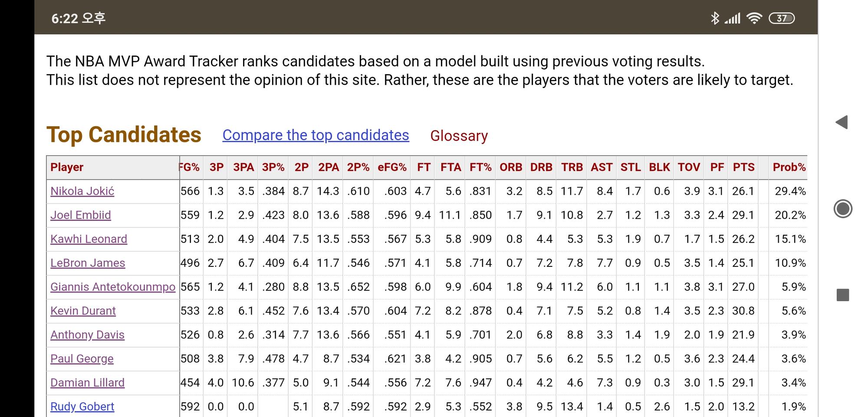The width and height of the screenshot is (868, 417).
Task: Tap the cellular signal bars icon
Action: [733, 18]
